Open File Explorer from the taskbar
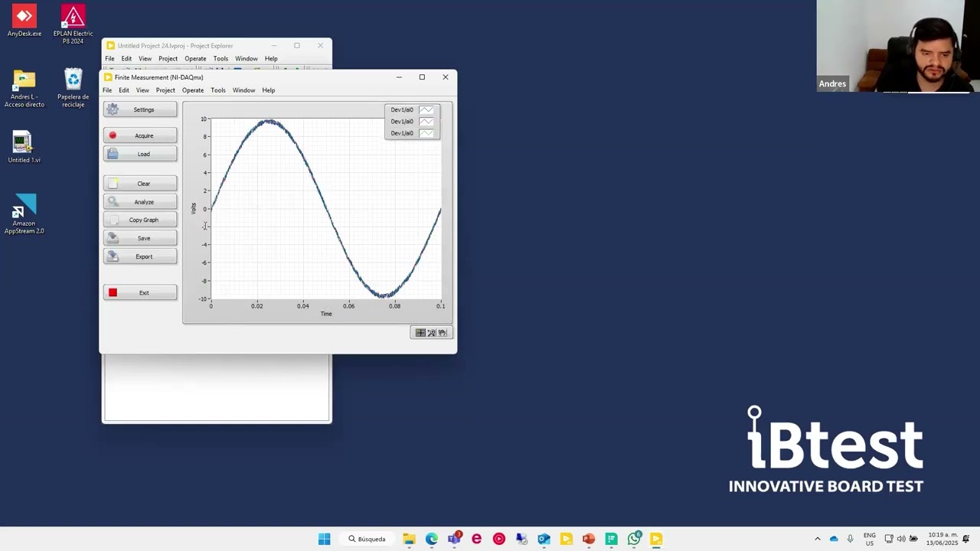This screenshot has width=980, height=551. [x=409, y=539]
